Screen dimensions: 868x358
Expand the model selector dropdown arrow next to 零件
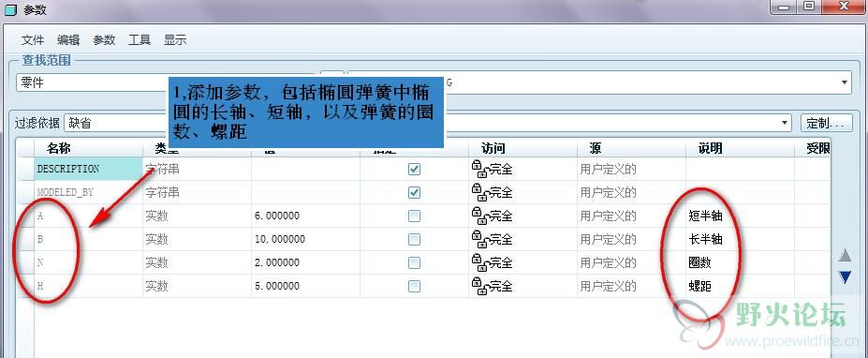(845, 82)
